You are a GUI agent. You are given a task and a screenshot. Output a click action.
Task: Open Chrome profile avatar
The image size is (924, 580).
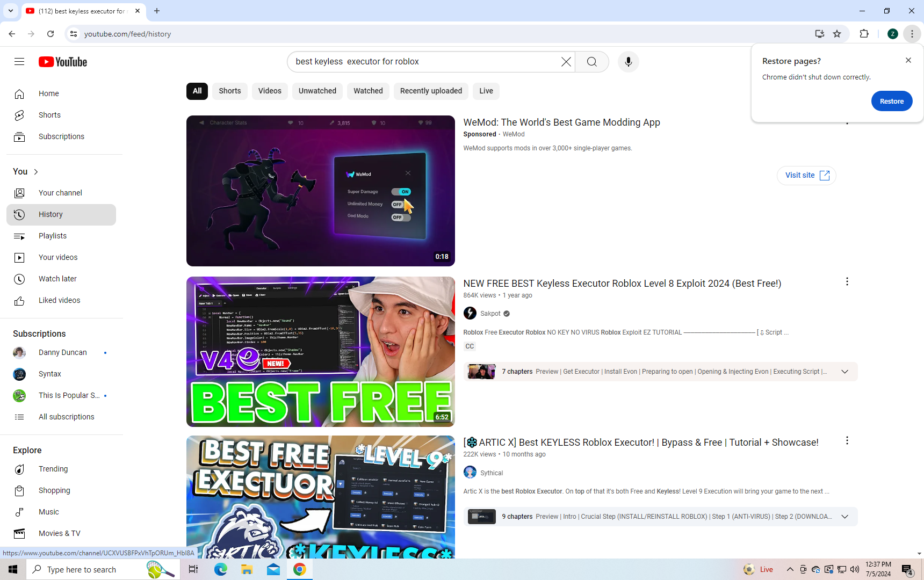point(892,34)
